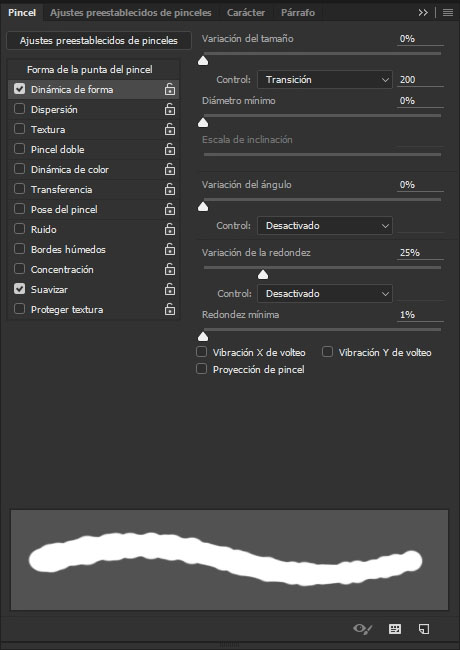This screenshot has height=650, width=460.
Task: Click the roundness variation 25% field
Action: point(420,252)
